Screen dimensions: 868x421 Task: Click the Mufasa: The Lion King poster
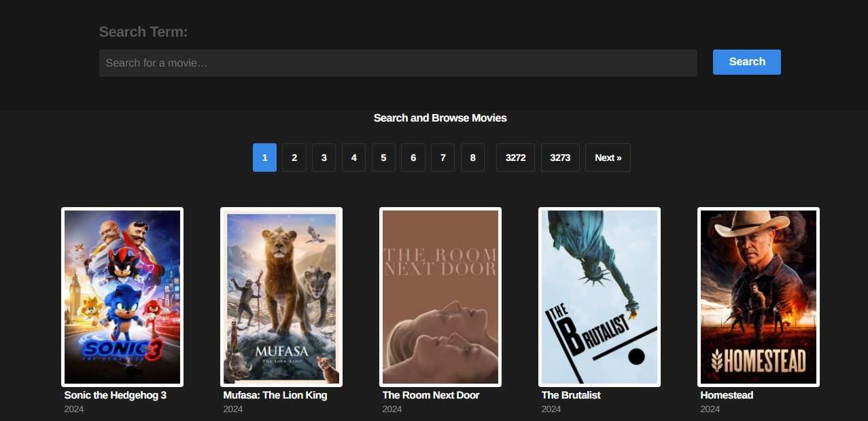(x=281, y=297)
